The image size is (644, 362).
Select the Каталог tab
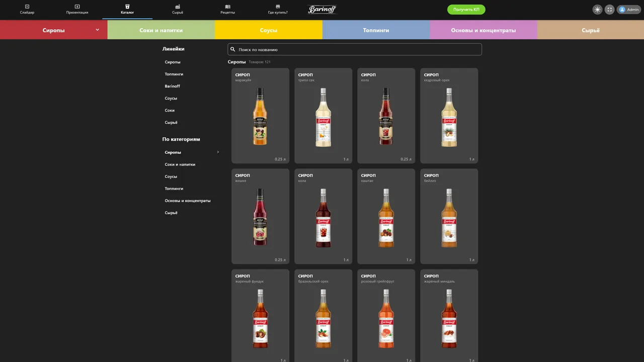[x=127, y=10]
